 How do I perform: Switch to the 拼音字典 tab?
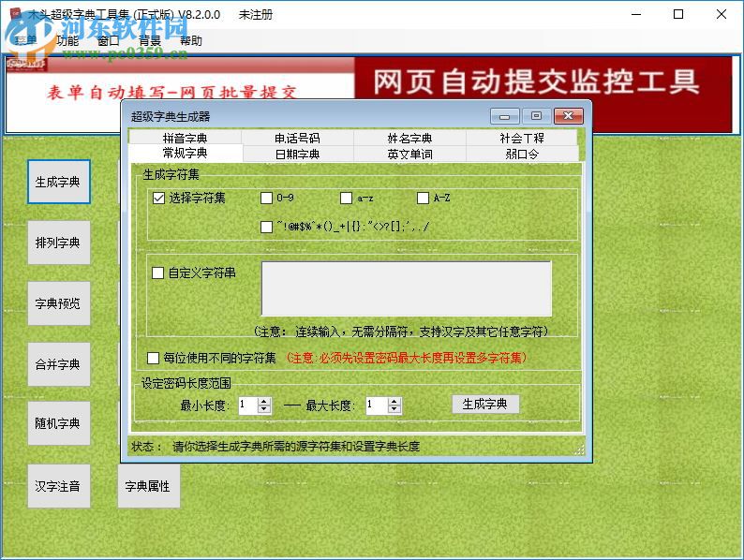click(185, 138)
